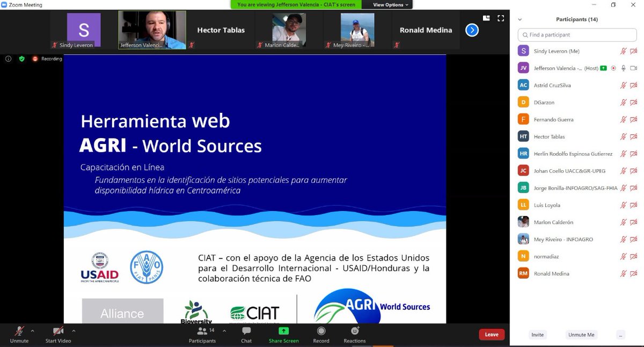Click Jefferson Valencia's green screen-share icon
The height and width of the screenshot is (347, 644).
604,68
